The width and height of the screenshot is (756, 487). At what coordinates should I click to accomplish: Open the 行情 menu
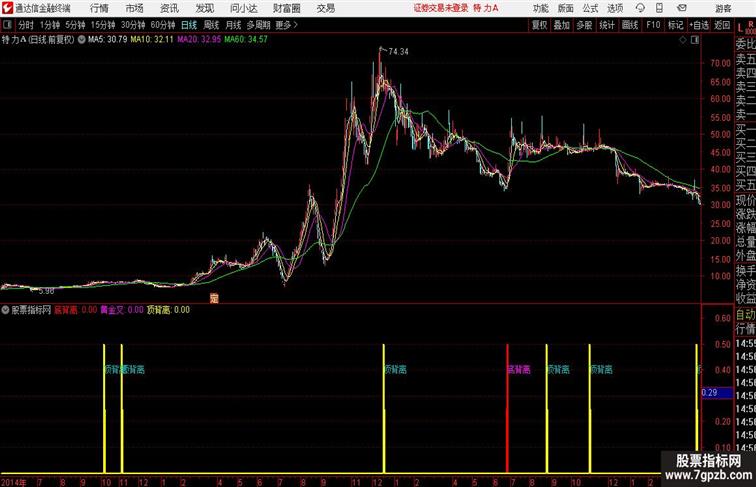point(99,8)
